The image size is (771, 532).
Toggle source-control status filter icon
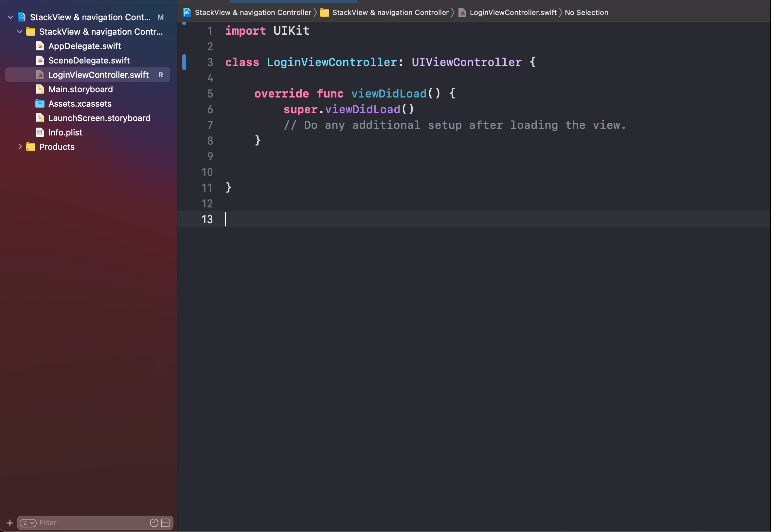(x=165, y=523)
